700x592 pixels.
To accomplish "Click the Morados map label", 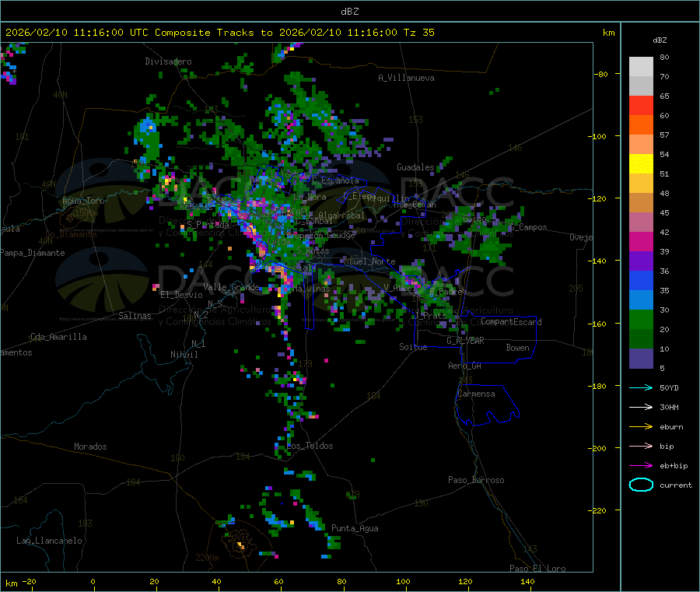I will tap(90, 447).
